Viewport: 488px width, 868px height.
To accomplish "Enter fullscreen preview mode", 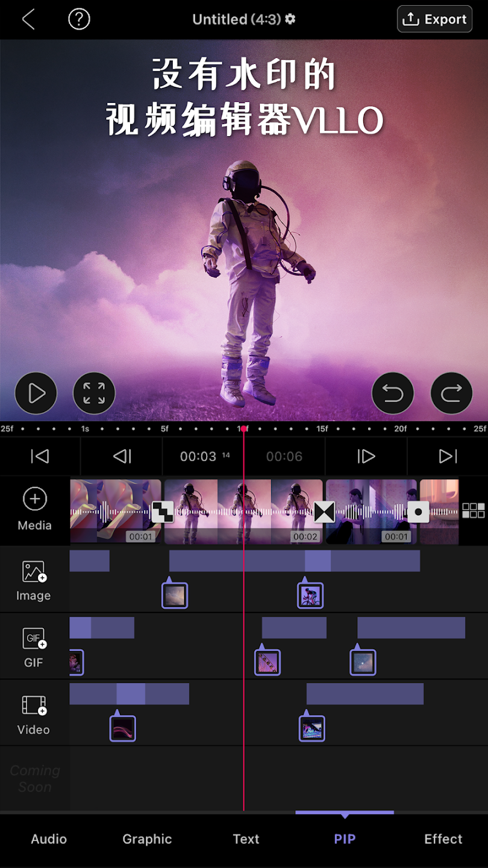I will click(x=94, y=393).
